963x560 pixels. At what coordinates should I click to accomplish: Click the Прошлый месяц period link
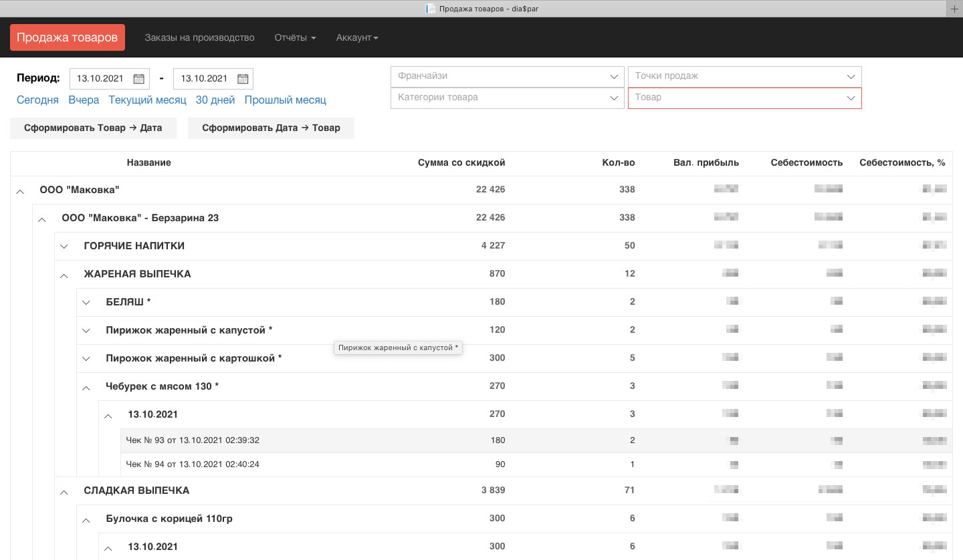[285, 100]
